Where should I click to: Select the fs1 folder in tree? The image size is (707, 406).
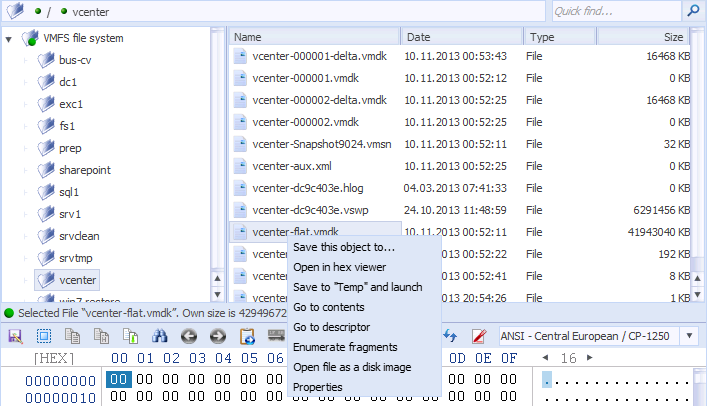67,126
